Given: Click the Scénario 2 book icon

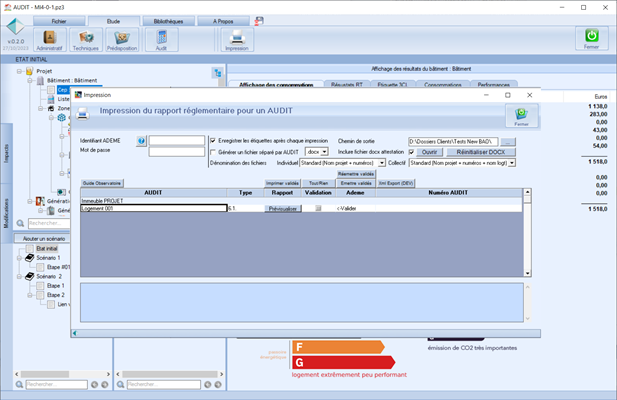Looking at the screenshot, I should pyautogui.click(x=30, y=276).
